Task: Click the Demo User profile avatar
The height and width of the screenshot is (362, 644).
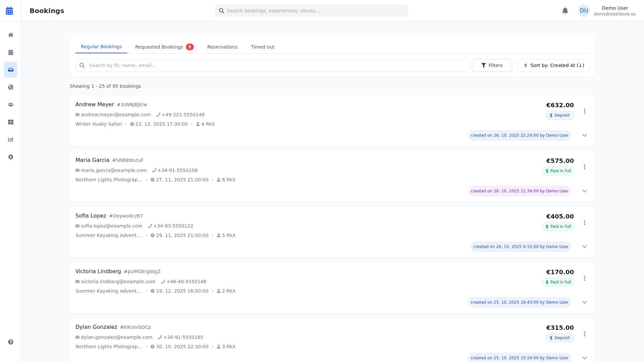Action: 584,11
